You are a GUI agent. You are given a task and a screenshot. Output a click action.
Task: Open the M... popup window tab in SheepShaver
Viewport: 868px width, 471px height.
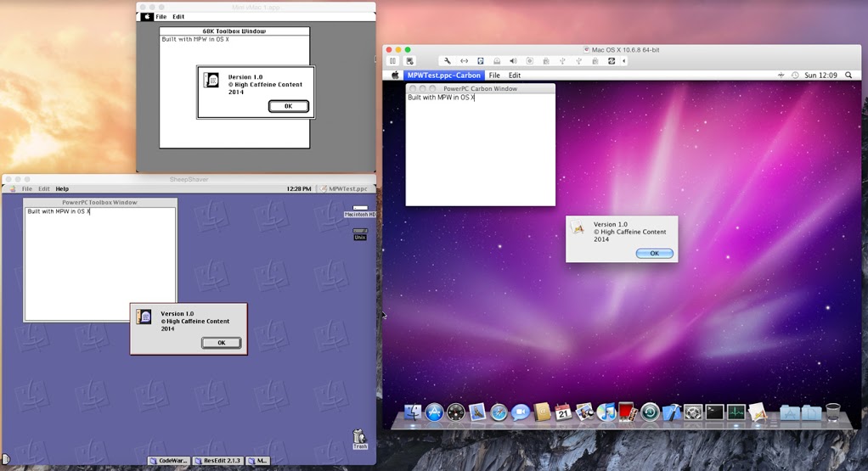258,461
